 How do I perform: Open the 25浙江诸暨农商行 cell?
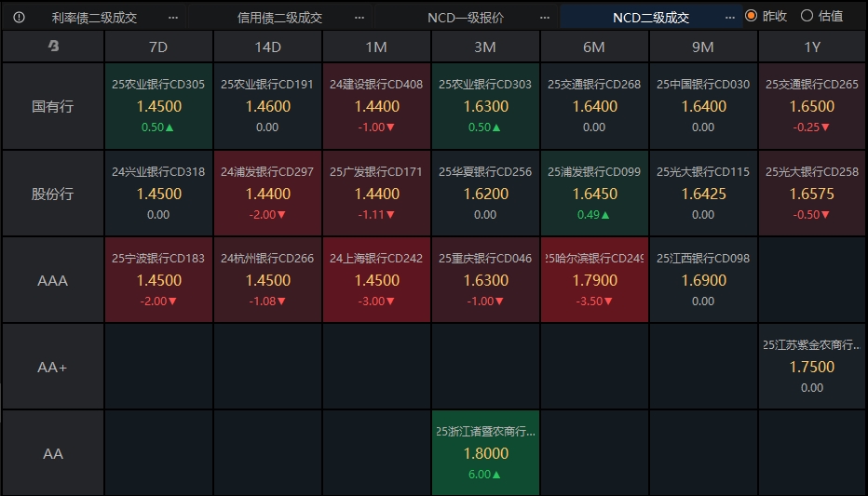(485, 453)
